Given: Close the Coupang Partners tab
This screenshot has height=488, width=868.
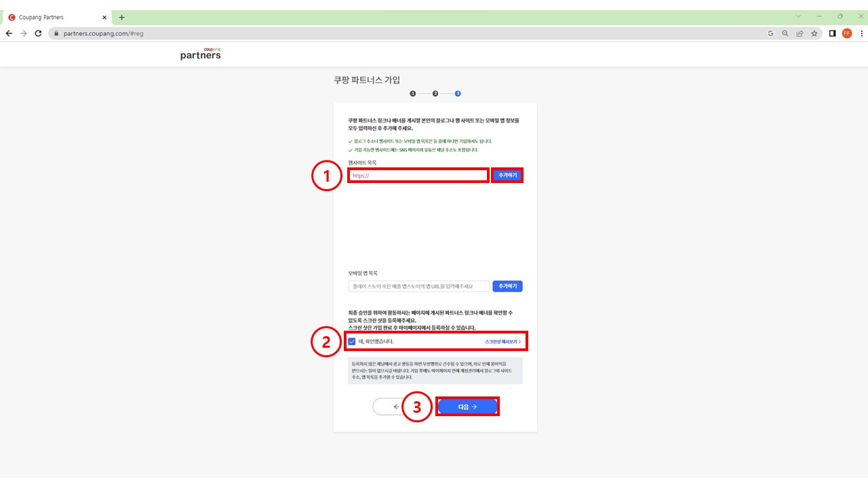Looking at the screenshot, I should [104, 18].
